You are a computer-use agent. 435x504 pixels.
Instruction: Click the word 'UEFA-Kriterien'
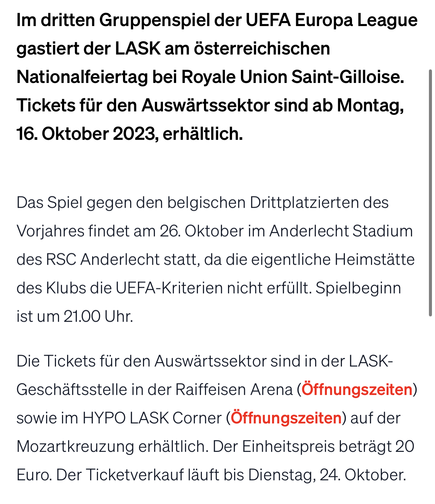tap(169, 288)
